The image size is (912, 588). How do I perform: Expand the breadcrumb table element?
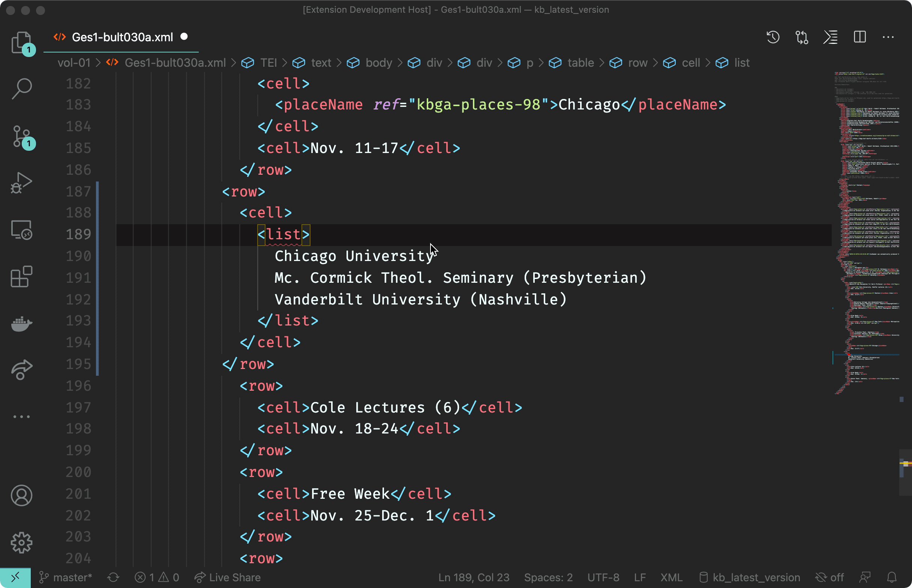point(580,63)
